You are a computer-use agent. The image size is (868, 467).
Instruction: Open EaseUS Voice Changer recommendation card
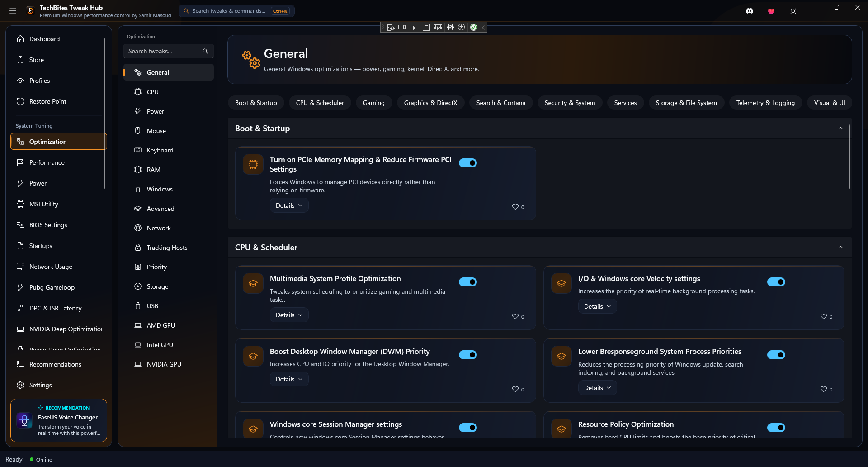59,420
